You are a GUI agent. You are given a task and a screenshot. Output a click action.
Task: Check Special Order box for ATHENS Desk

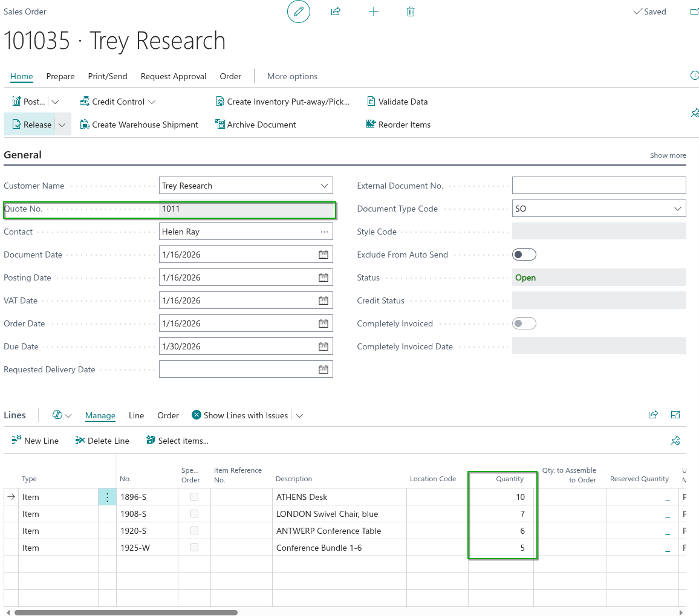[x=194, y=497]
